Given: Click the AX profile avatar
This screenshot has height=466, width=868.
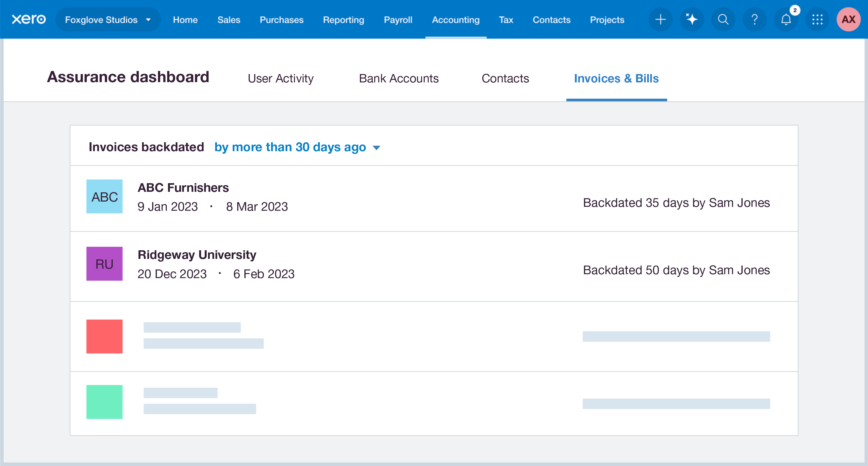Looking at the screenshot, I should (x=848, y=19).
